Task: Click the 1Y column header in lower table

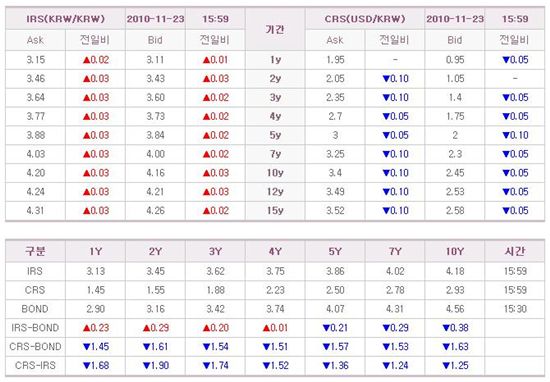Action: click(95, 251)
